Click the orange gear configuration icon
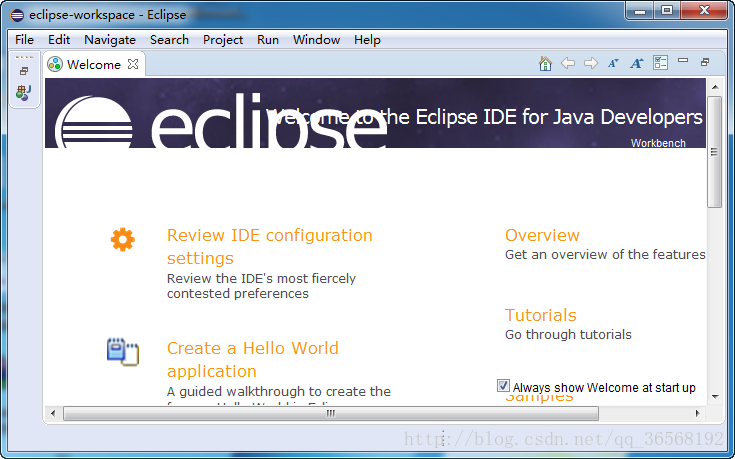 (123, 240)
